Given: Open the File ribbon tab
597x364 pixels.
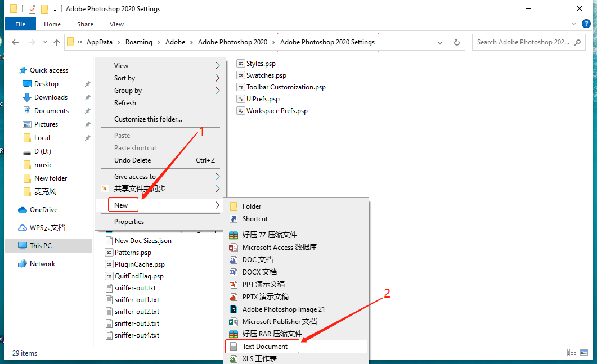Looking at the screenshot, I should pos(20,24).
